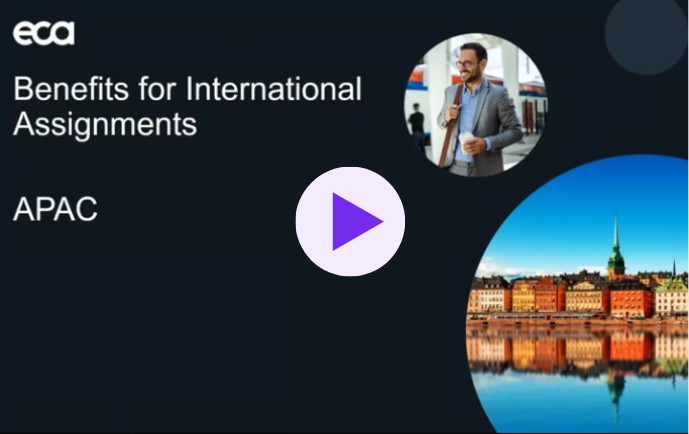Click the orange waterfront building
689x434 pixels.
click(x=630, y=298)
